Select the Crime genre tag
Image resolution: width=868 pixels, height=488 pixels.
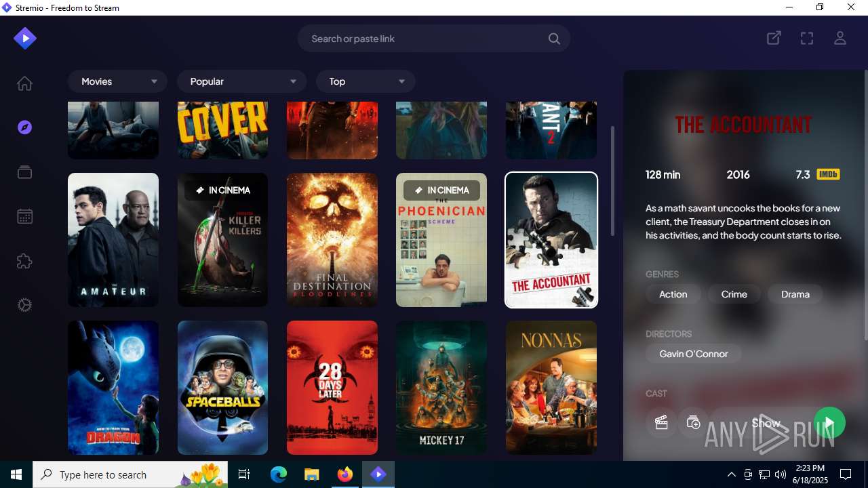(734, 294)
